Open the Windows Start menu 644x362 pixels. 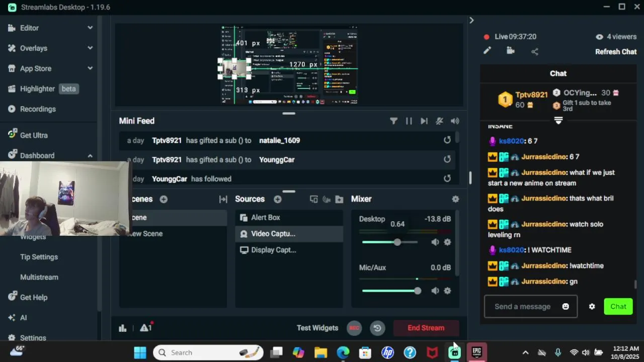click(140, 352)
